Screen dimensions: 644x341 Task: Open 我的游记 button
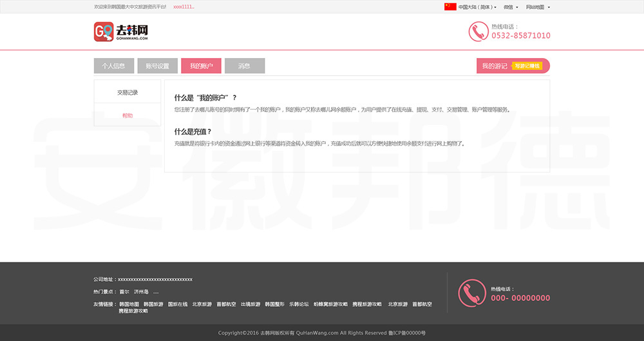point(495,66)
